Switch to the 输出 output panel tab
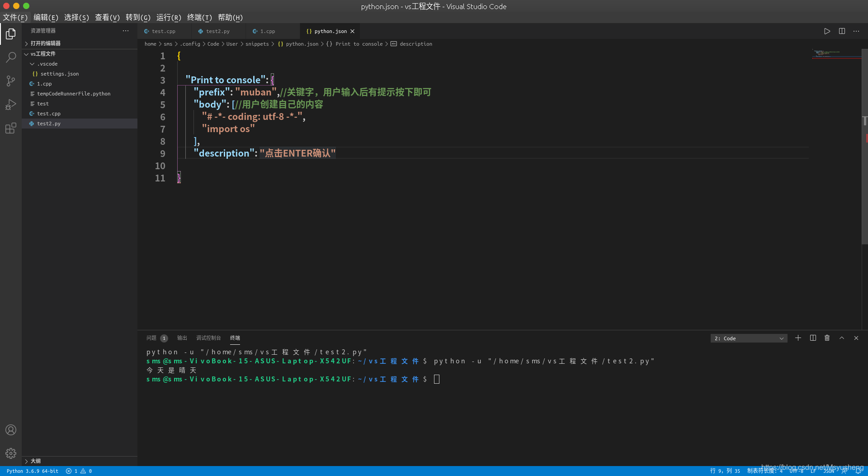This screenshot has height=476, width=868. 182,338
